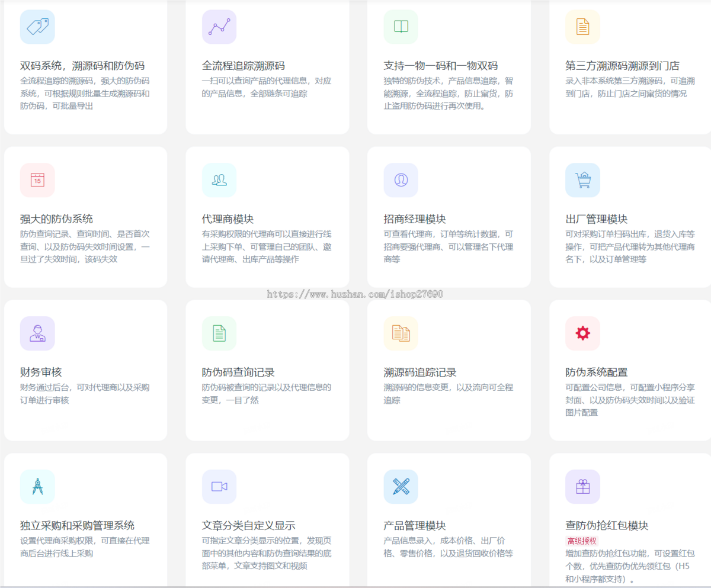Click the green document icon above 防伪码查询记录
Screen dimensions: 711x588
pyautogui.click(x=219, y=333)
